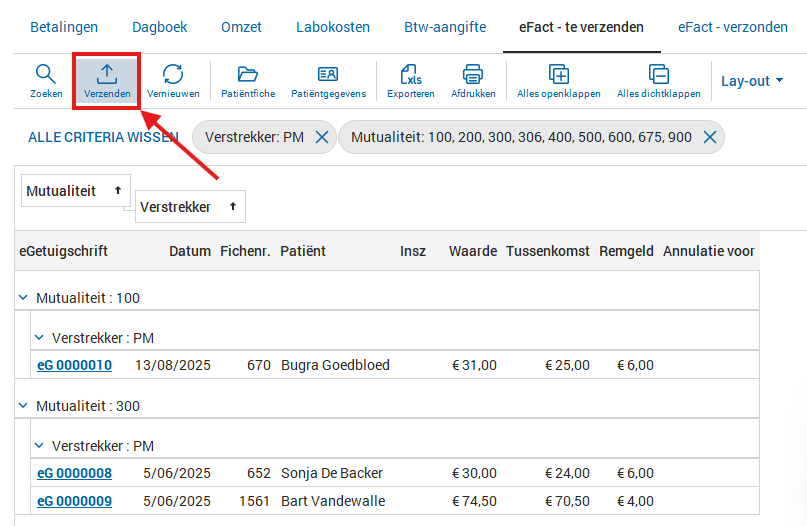The image size is (807, 526).
Task: Open eG 0000010 link
Action: [74, 365]
